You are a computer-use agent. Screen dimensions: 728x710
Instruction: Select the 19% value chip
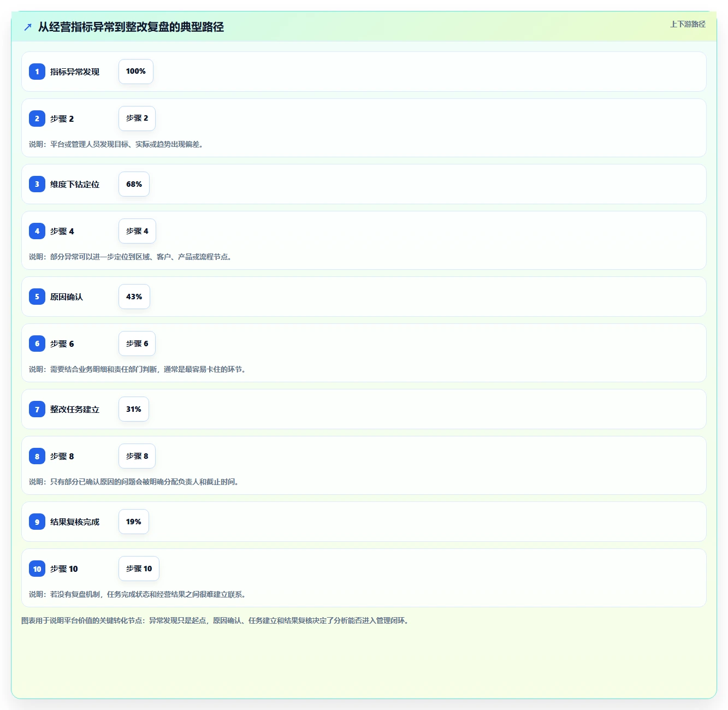(x=134, y=522)
